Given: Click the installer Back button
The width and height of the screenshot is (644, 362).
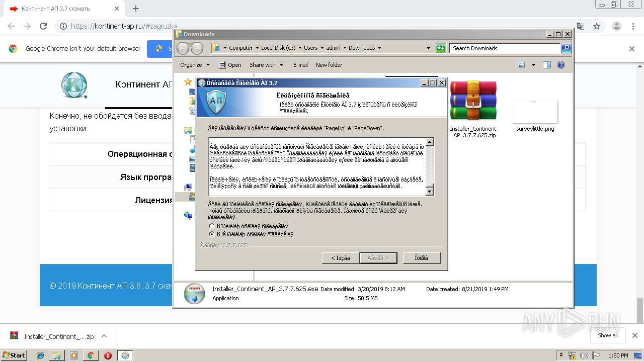Looking at the screenshot, I should click(341, 258).
